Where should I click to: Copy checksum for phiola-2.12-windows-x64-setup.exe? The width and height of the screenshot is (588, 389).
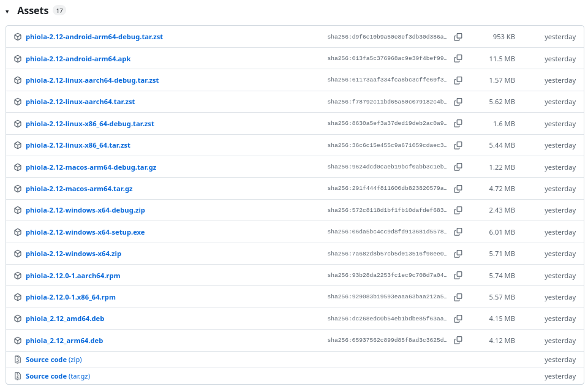coord(458,232)
